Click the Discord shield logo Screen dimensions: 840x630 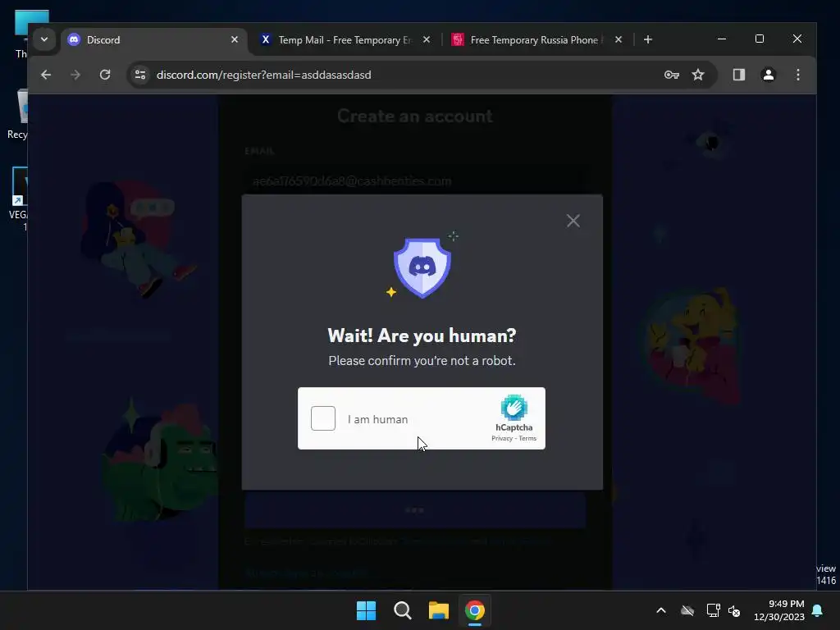point(422,267)
